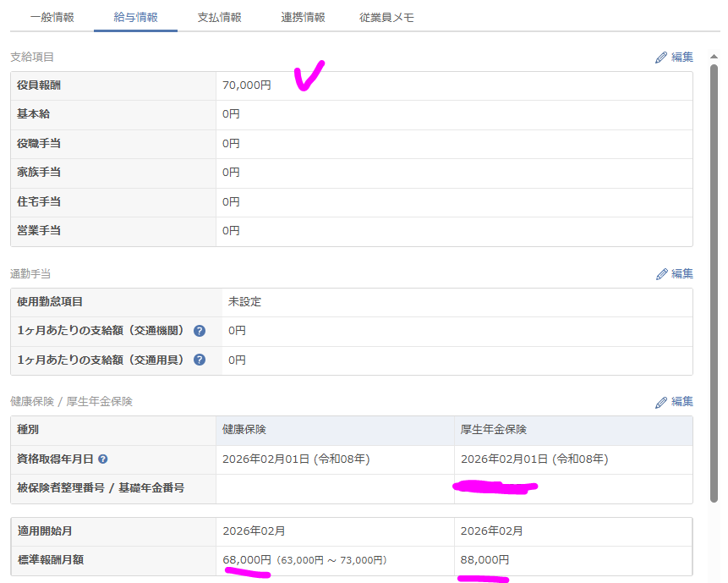Go to the 連携情報 tab
The image size is (728, 583).
click(303, 17)
